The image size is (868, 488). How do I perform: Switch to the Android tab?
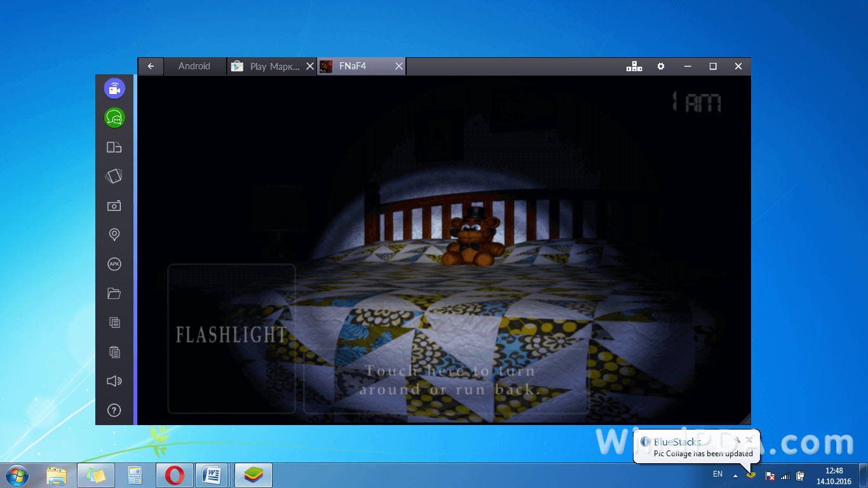click(194, 66)
